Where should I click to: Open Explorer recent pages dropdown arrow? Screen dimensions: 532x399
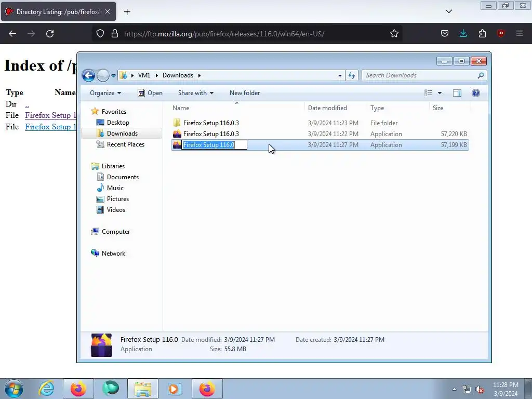(x=113, y=76)
